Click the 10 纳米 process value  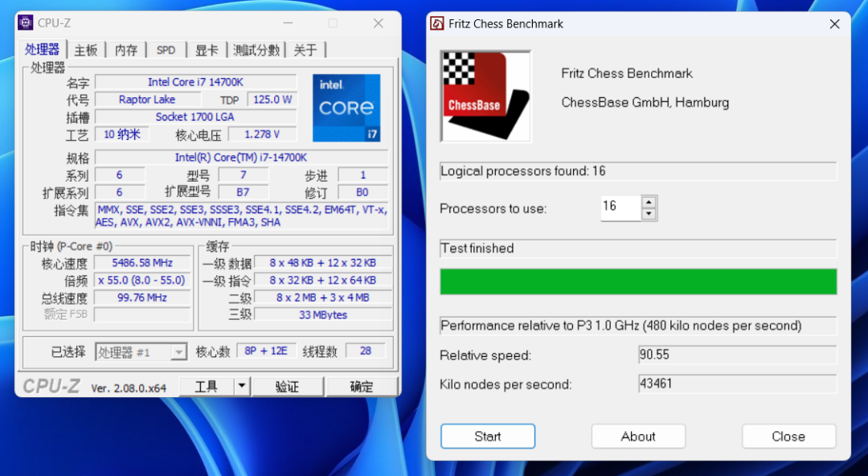pos(122,134)
